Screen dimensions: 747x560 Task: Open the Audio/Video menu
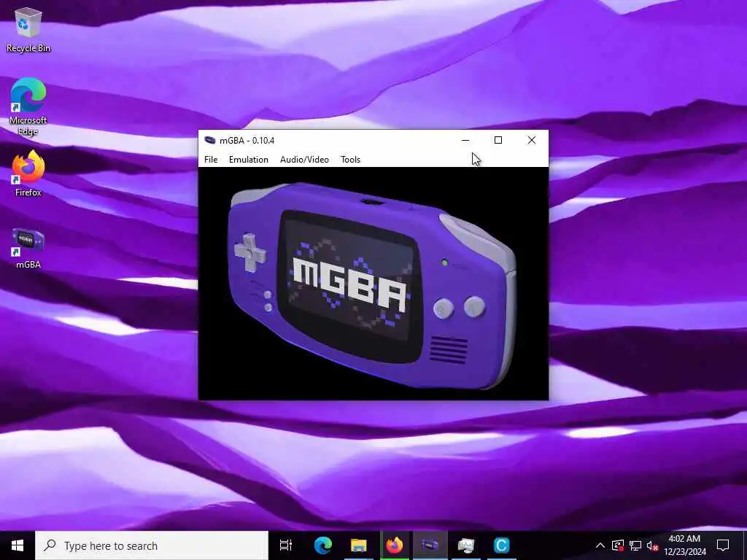[304, 160]
